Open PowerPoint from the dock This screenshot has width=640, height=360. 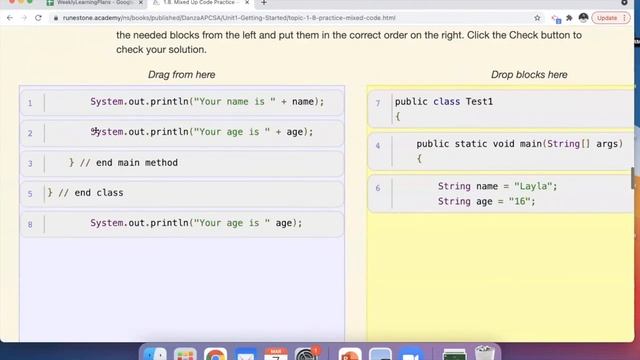(x=350, y=354)
